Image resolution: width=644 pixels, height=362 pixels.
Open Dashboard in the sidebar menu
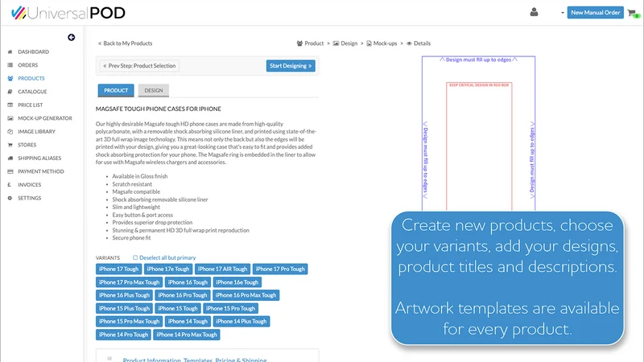click(x=33, y=51)
